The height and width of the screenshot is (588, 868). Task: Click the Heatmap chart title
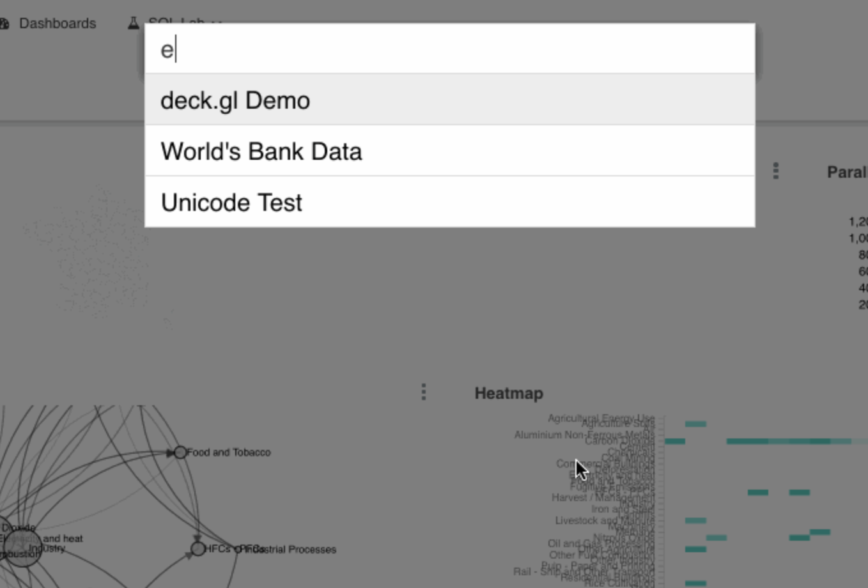[508, 393]
